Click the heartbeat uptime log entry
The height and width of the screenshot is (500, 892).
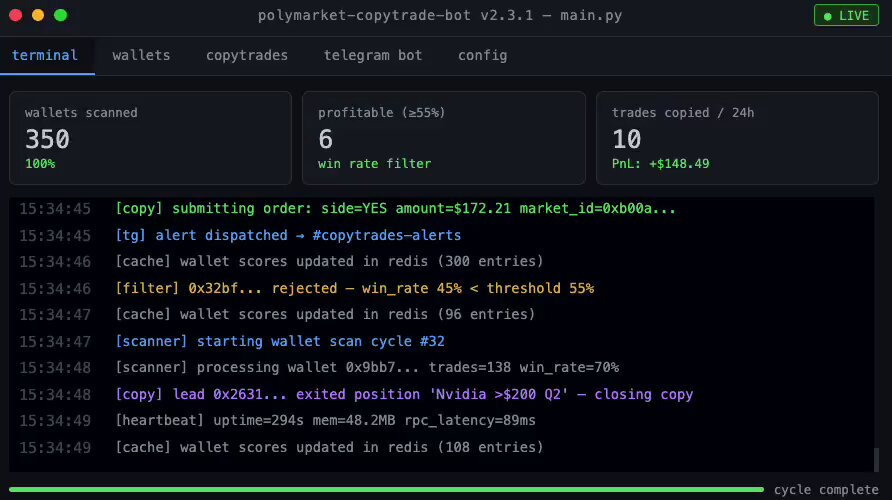point(325,420)
